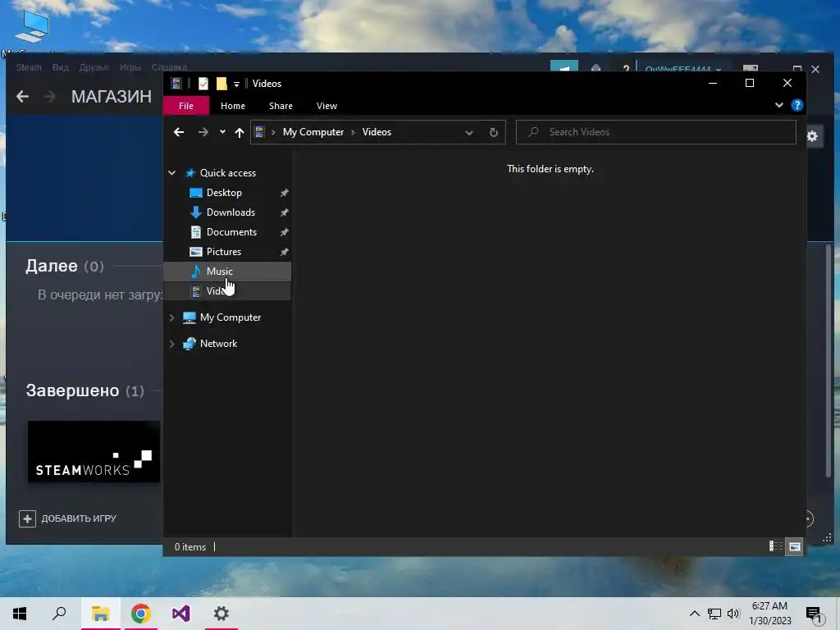Image resolution: width=840 pixels, height=630 pixels.
Task: Go up one folder level
Action: pyautogui.click(x=240, y=132)
